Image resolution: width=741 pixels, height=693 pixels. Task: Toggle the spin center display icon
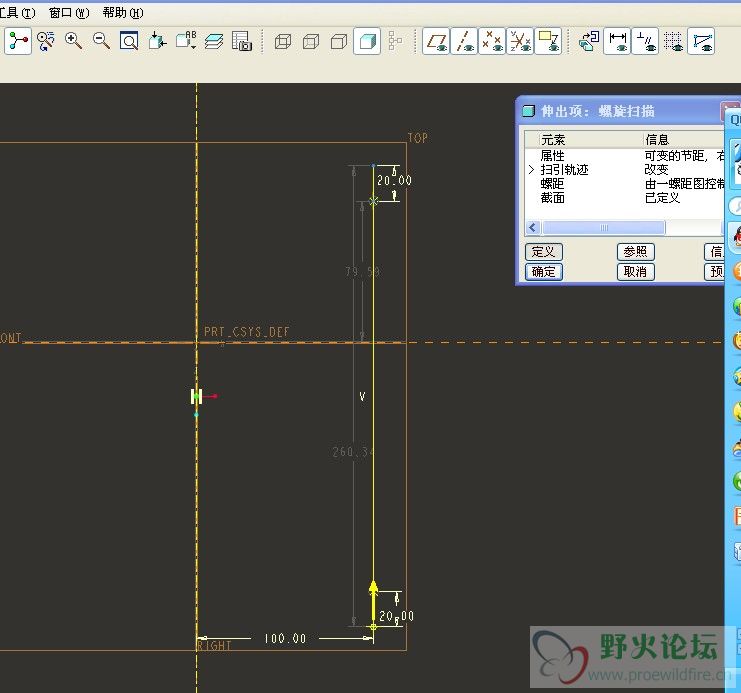(18, 41)
